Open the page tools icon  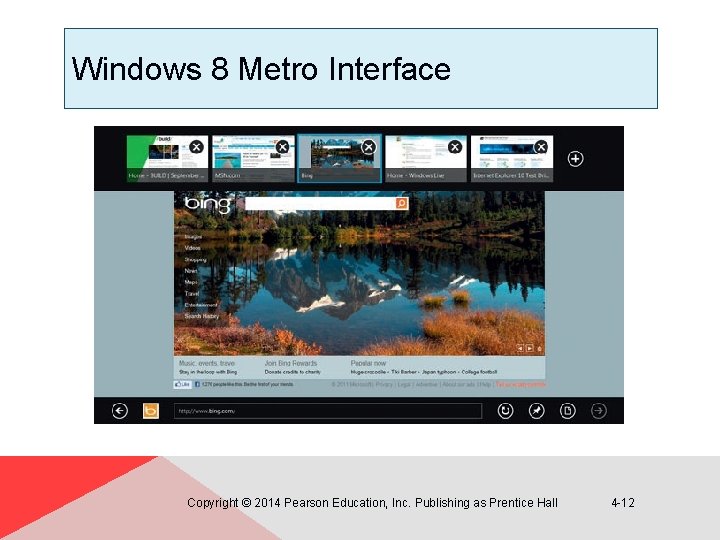[x=568, y=411]
